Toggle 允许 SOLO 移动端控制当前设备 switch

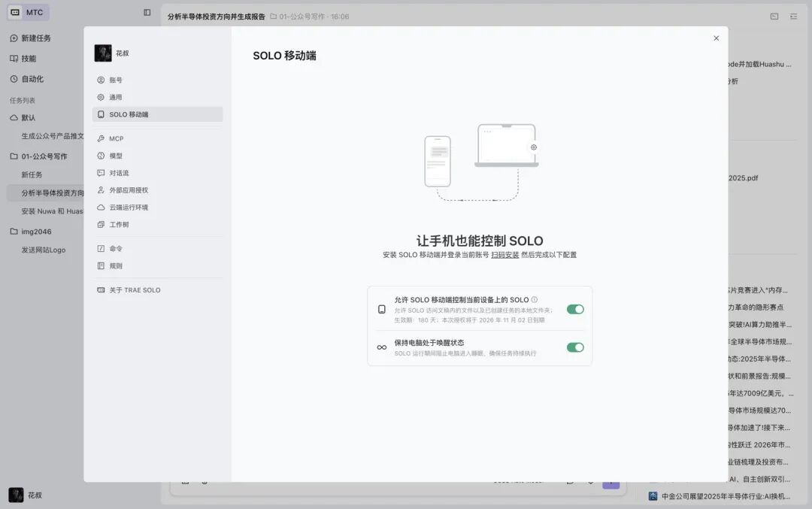pyautogui.click(x=575, y=309)
